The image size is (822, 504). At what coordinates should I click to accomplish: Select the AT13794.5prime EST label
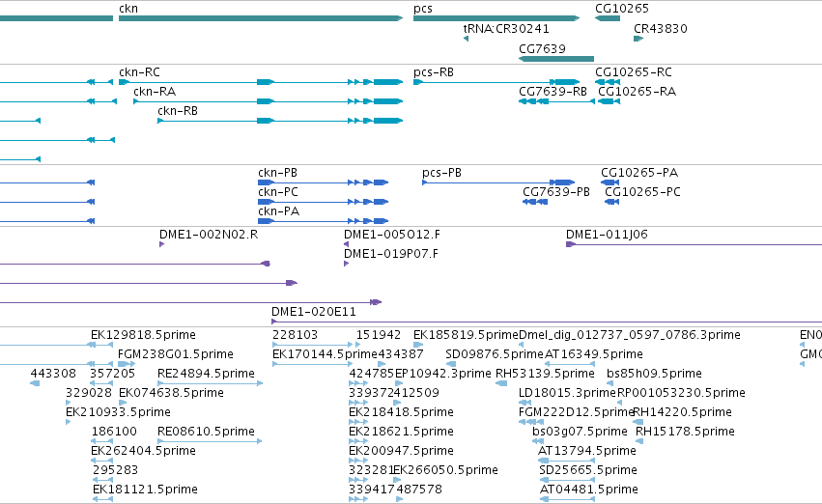tap(587, 451)
